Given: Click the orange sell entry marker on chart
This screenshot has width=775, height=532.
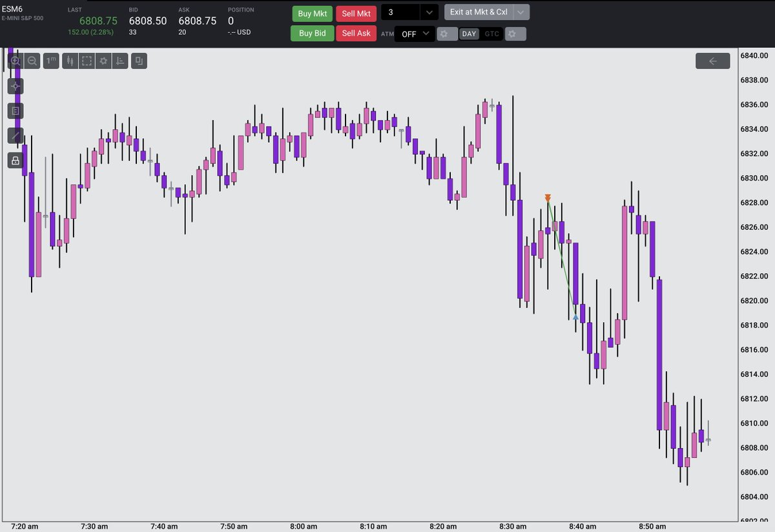Looking at the screenshot, I should 548,198.
